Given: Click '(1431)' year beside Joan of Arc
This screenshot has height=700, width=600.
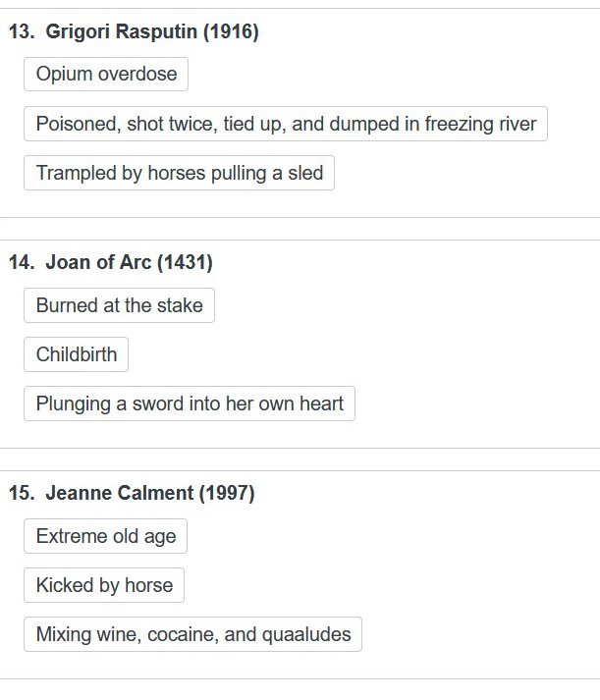Looking at the screenshot, I should pyautogui.click(x=185, y=262).
